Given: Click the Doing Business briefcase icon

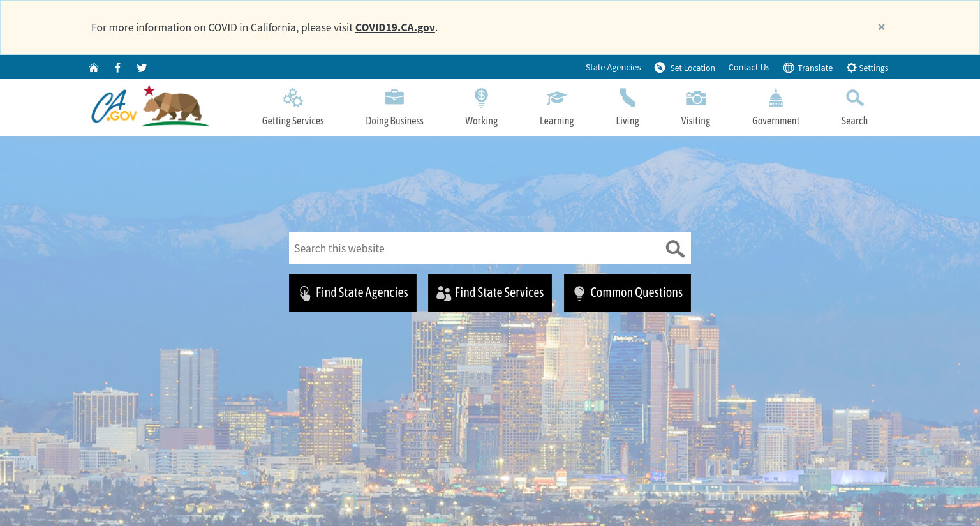Looking at the screenshot, I should 394,97.
